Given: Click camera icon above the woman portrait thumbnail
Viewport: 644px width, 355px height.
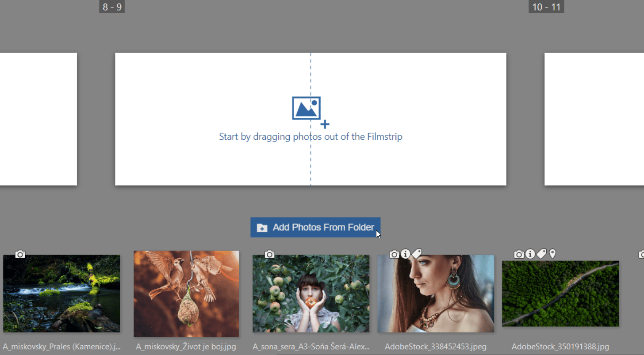Looking at the screenshot, I should coord(394,254).
